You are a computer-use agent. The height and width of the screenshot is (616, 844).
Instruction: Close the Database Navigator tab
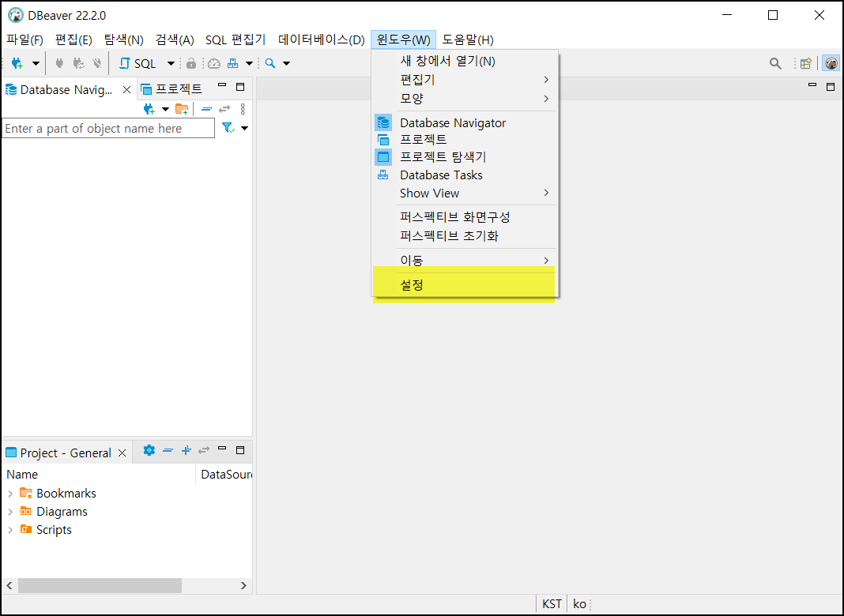point(126,90)
